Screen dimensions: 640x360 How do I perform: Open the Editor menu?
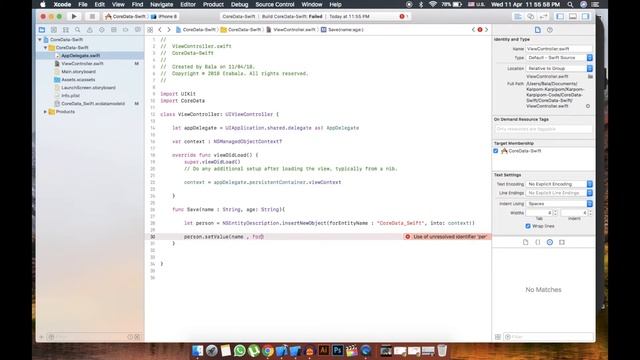[188, 4]
